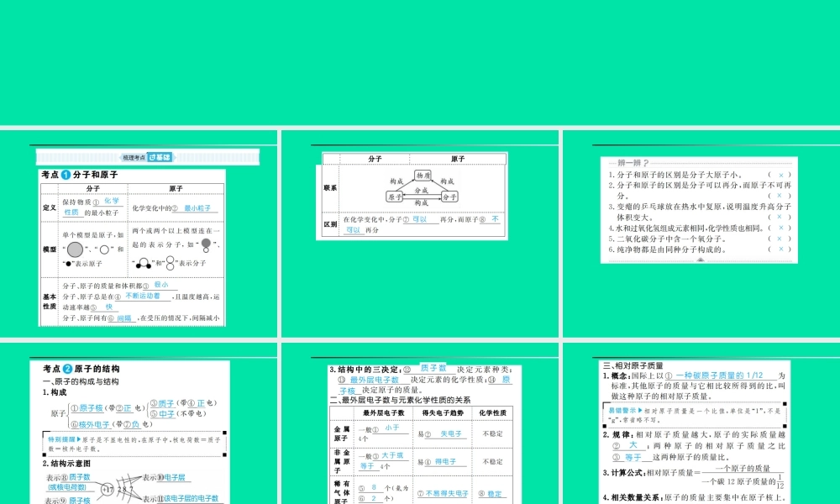Viewport: 840px width, 504px height.
Task: Select the 金属原子 row label
Action: (342, 433)
